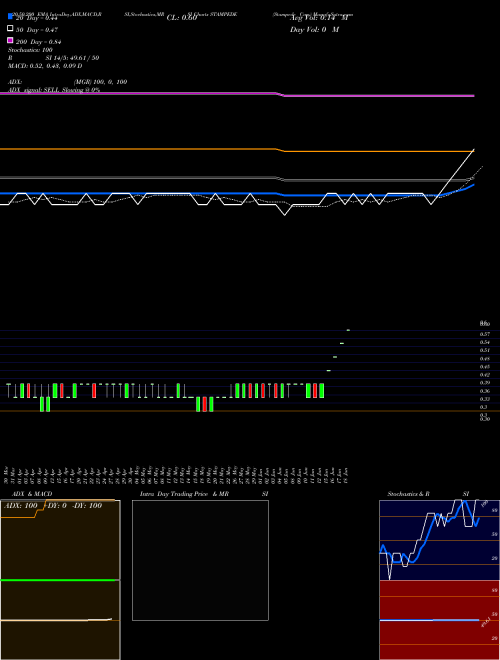500x660 pixels.
Task: Click the 'Stochastics: 100' readout
Action: coord(30,50)
